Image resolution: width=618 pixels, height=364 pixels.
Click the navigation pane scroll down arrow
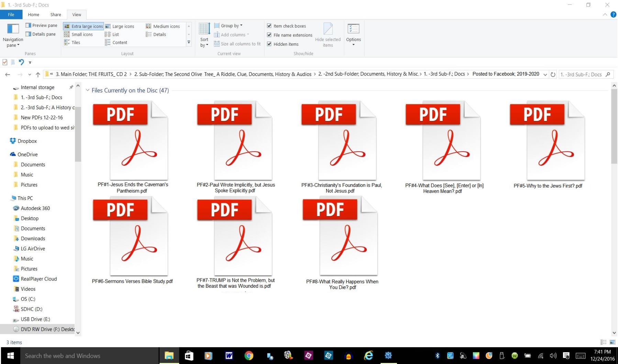pos(78,332)
